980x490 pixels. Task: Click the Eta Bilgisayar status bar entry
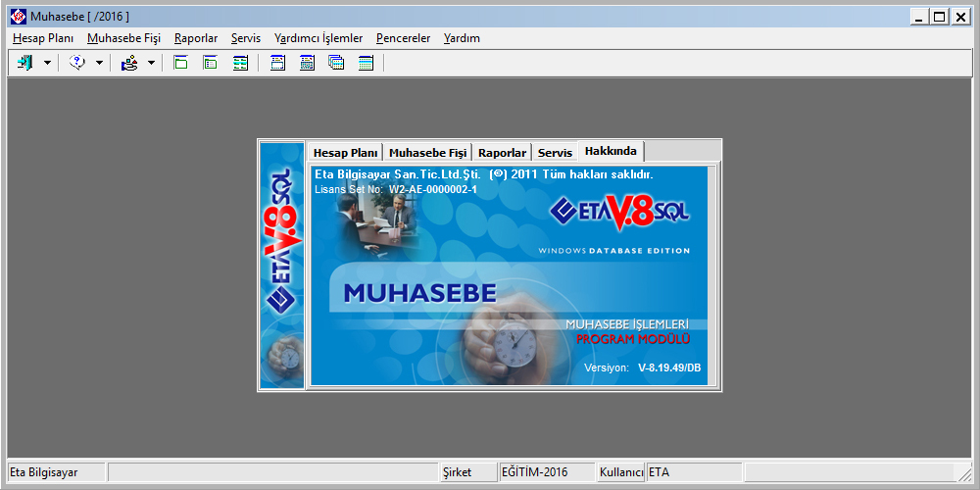[56, 472]
